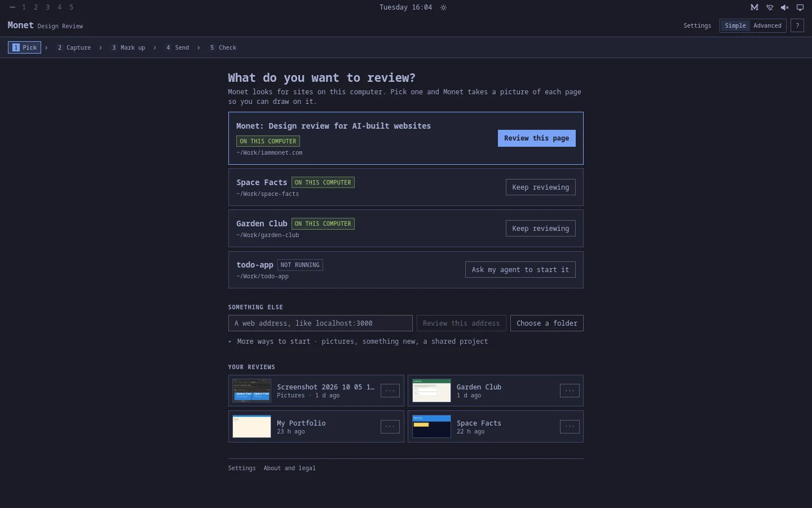The height and width of the screenshot is (508, 812).
Task: Open Settings in the header
Action: pyautogui.click(x=697, y=25)
